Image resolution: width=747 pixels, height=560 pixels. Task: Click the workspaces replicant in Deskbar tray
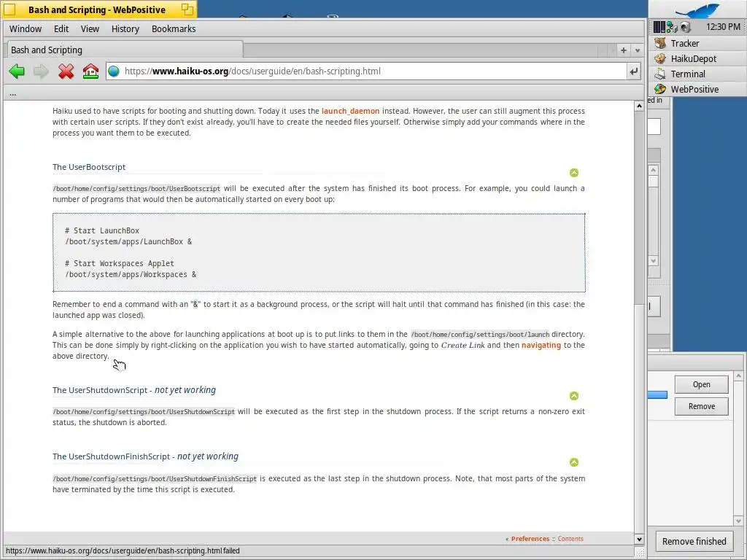click(x=659, y=27)
